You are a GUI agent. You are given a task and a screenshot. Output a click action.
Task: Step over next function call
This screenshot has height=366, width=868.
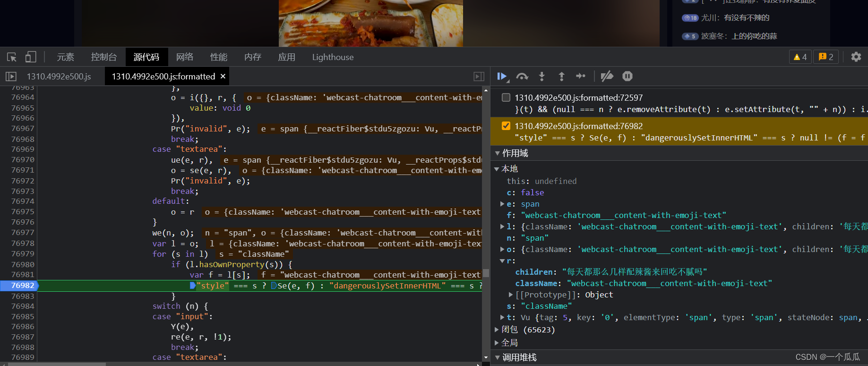tap(522, 76)
